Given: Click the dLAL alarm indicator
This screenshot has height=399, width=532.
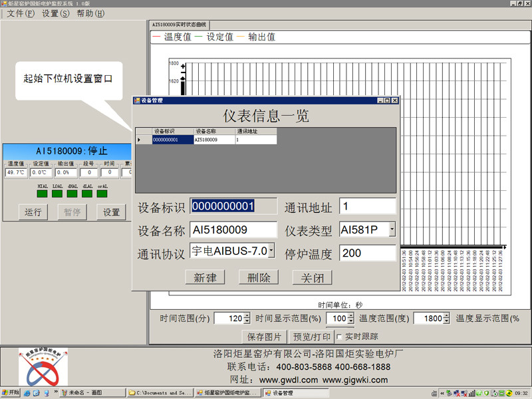Looking at the screenshot, I should 87,194.
